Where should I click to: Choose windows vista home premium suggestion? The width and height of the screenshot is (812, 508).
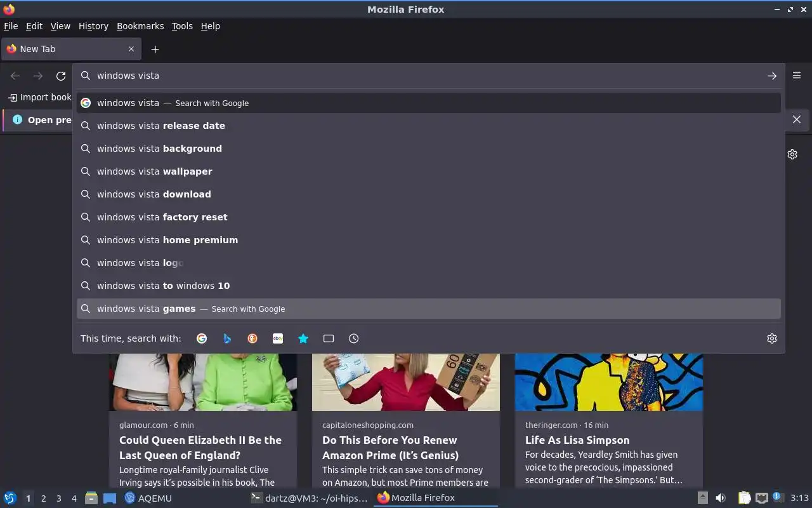(x=429, y=240)
